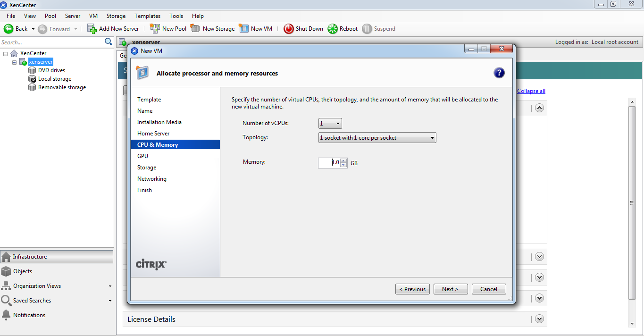Click the New VM toolbar icon
This screenshot has width=644, height=336.
click(x=243, y=28)
